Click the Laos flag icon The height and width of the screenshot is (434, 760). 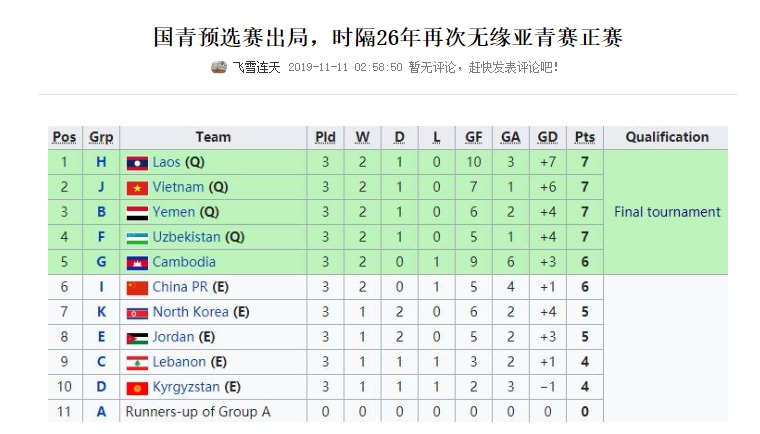click(x=137, y=163)
